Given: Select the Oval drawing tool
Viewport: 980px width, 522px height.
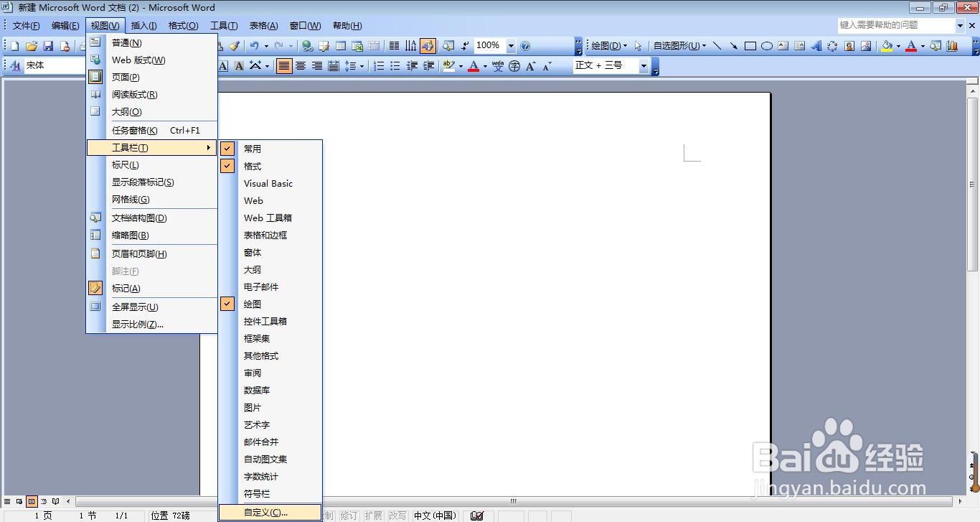Looking at the screenshot, I should click(766, 46).
